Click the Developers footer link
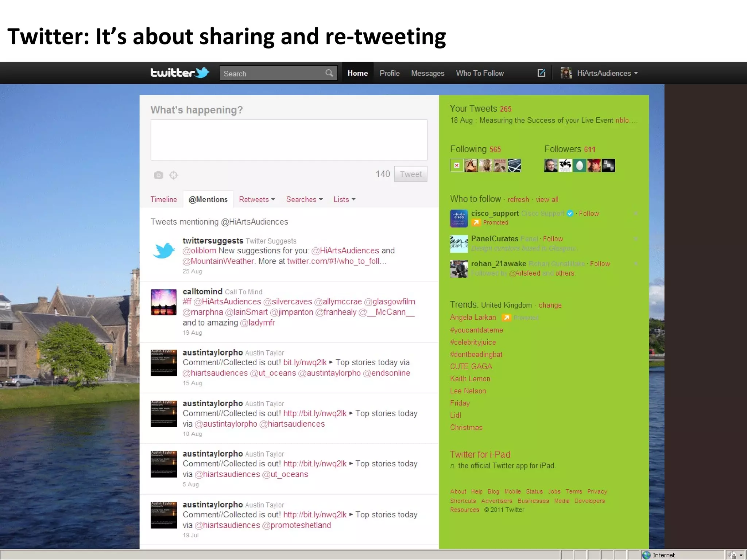Image resolution: width=747 pixels, height=560 pixels. 589,501
